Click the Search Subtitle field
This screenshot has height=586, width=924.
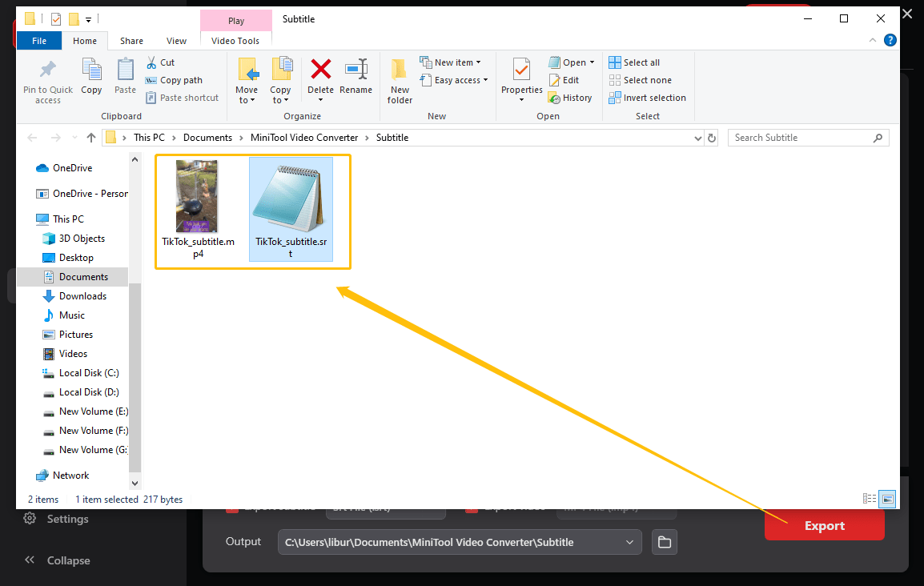(808, 138)
